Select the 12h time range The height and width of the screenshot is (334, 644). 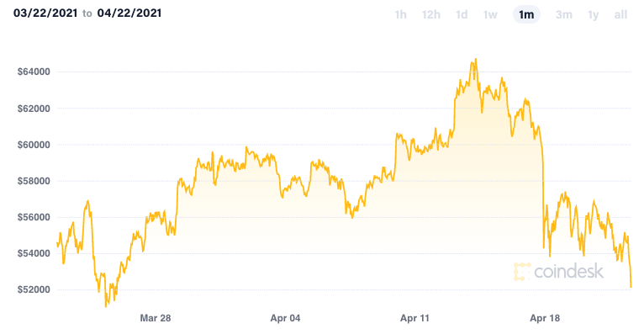[x=430, y=15]
